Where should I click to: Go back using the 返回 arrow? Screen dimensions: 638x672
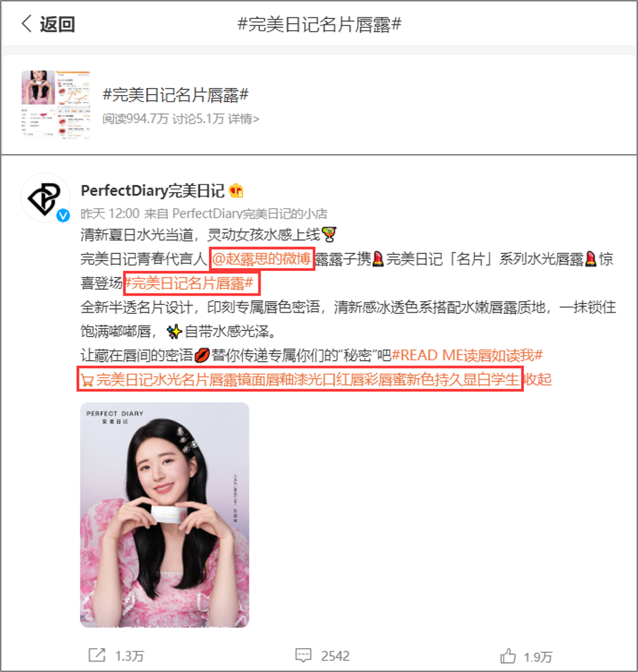[48, 24]
